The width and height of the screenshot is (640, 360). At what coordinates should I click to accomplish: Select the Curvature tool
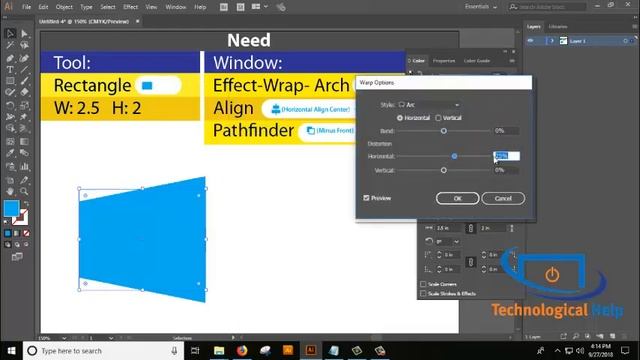coord(24,58)
